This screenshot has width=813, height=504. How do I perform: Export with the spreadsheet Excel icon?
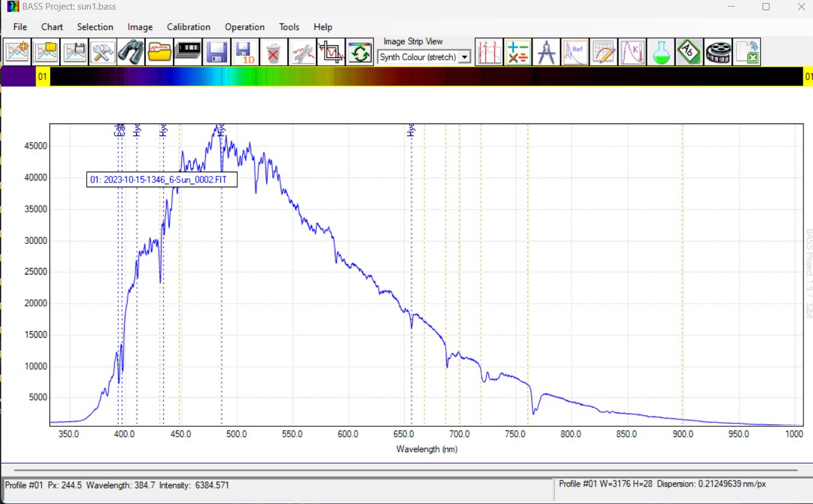(747, 52)
